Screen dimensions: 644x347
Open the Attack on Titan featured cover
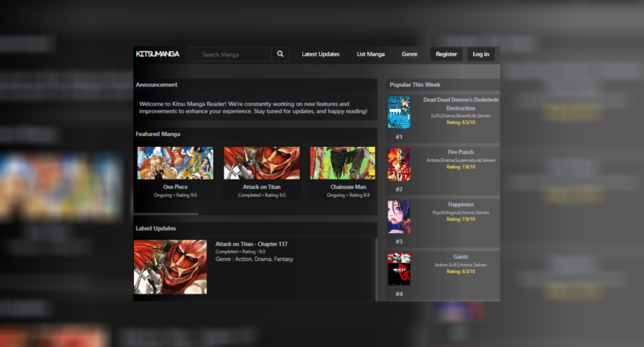[262, 163]
